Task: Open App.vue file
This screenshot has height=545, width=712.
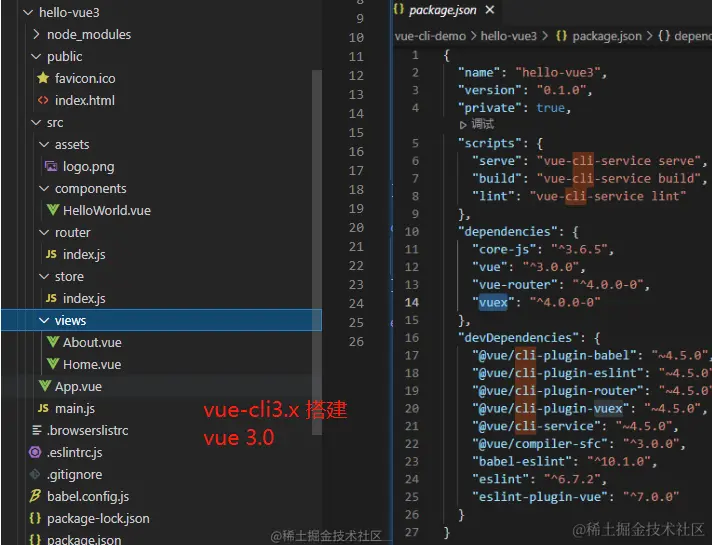Action: 78,387
